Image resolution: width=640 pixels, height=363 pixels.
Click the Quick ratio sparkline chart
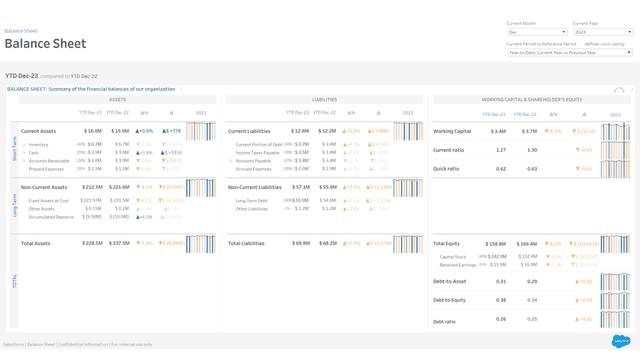(616, 169)
